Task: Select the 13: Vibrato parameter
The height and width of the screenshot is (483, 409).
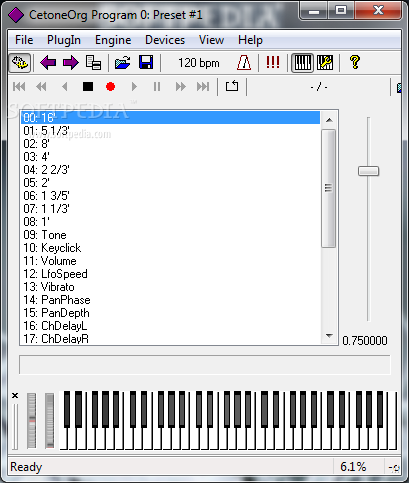Action: click(x=170, y=287)
